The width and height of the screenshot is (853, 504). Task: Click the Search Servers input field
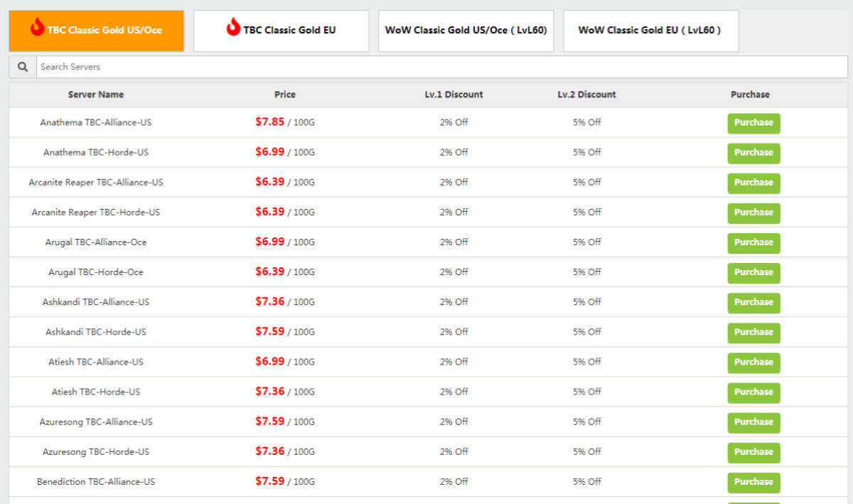point(284,66)
